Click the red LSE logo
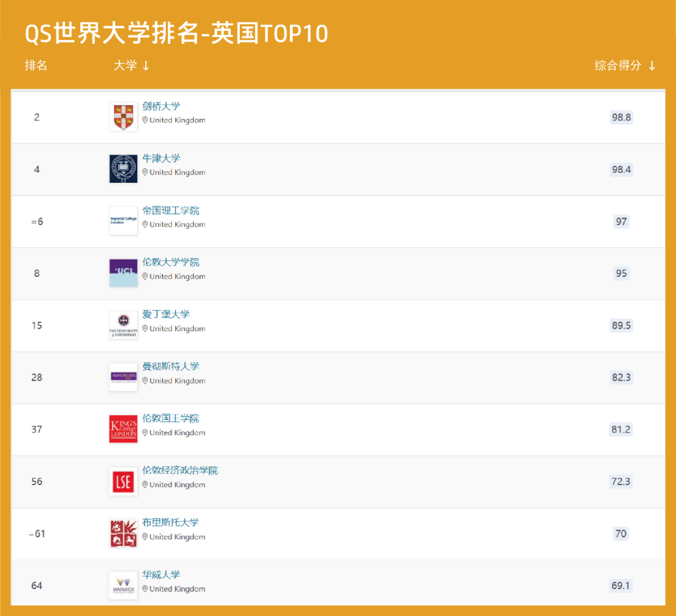This screenshot has width=676, height=616. [123, 481]
